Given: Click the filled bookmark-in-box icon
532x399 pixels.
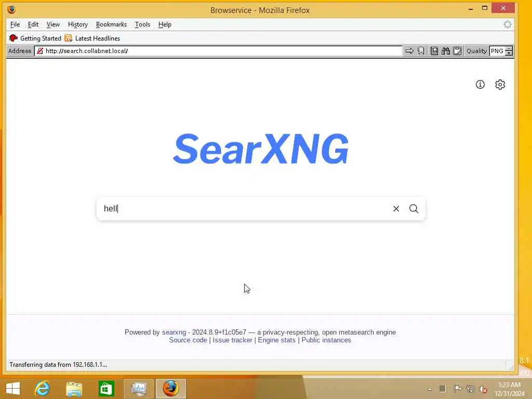Looking at the screenshot, I should click(x=434, y=51).
